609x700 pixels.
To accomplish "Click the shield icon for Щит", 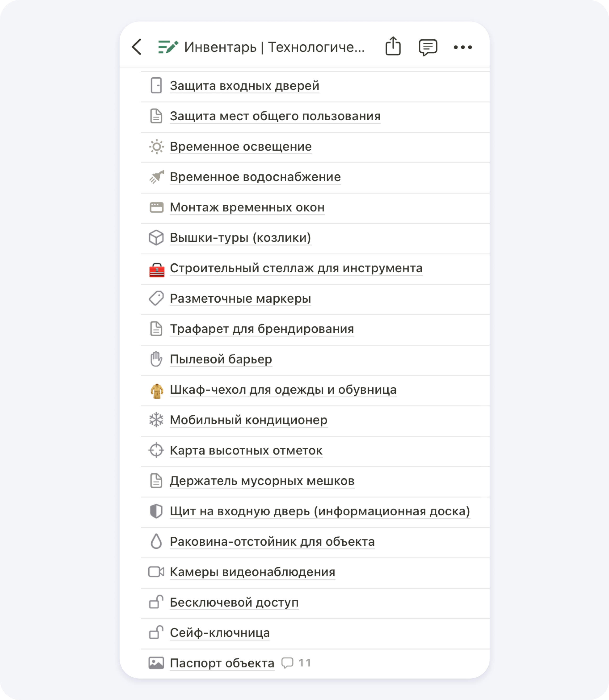I will pos(156,511).
